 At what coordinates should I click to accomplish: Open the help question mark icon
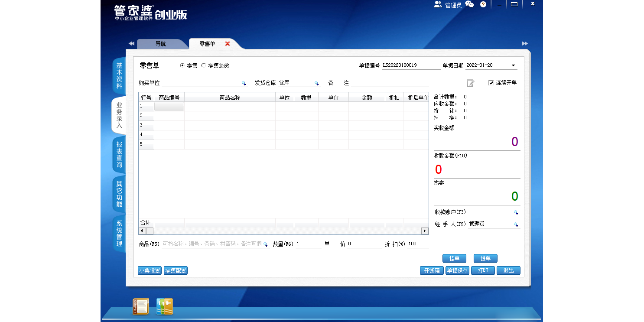point(483,4)
